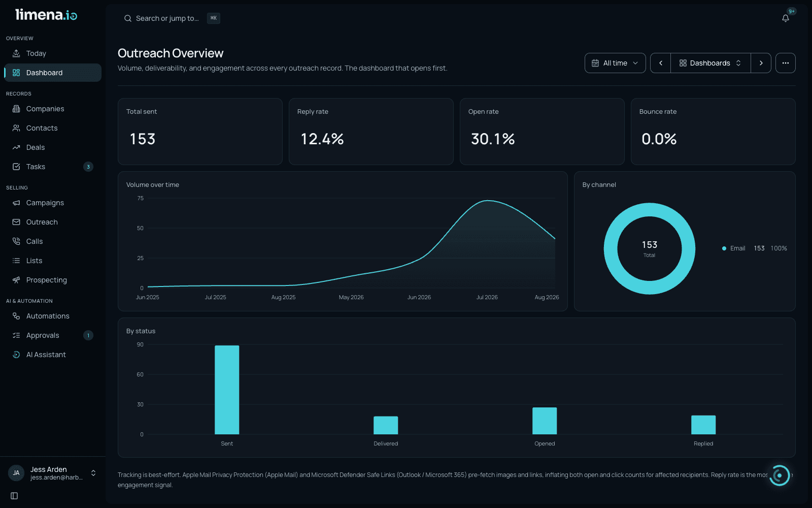812x508 pixels.
Task: Open the Today page icon
Action: tap(16, 53)
